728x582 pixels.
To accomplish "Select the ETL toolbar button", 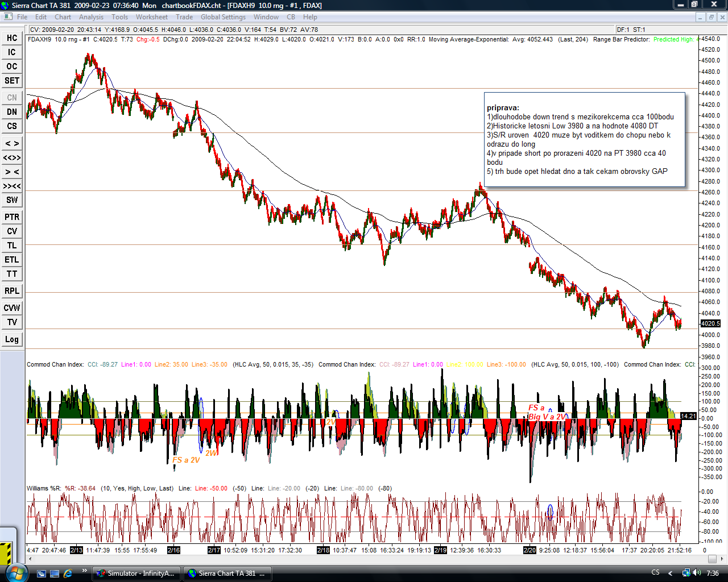I will click(12, 260).
